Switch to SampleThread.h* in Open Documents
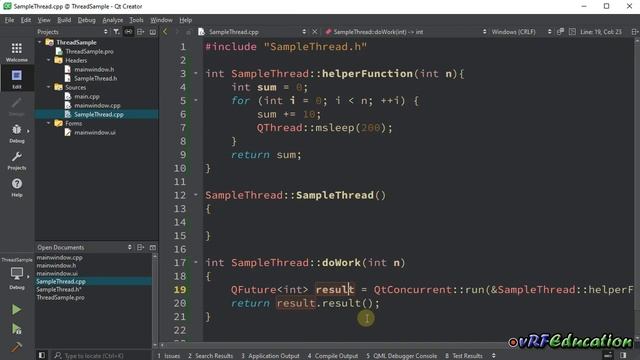640x360 pixels. click(59, 289)
